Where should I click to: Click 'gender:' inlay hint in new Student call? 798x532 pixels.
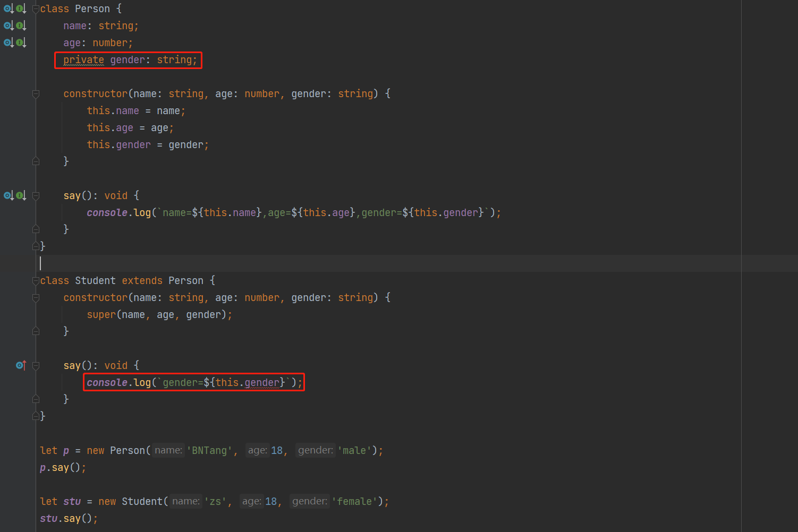coord(310,501)
